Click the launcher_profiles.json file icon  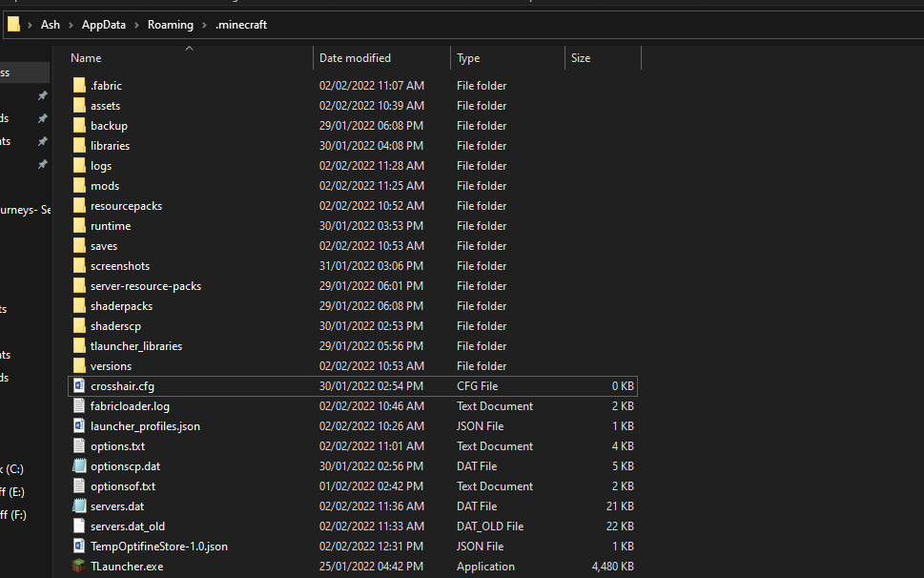pyautogui.click(x=79, y=426)
